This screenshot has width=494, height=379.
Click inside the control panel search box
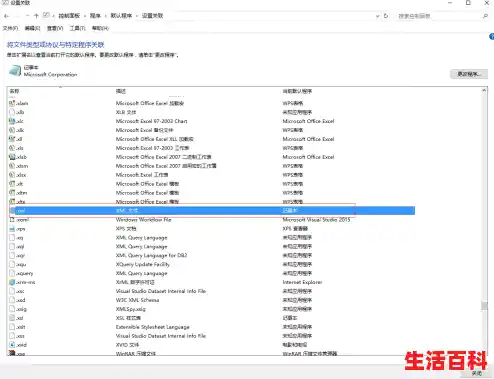439,16
